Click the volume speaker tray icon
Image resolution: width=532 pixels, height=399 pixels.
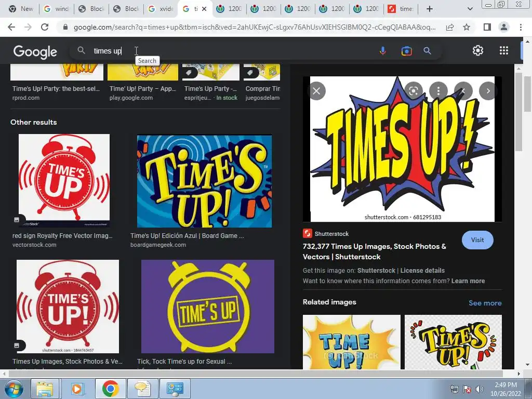(x=479, y=389)
